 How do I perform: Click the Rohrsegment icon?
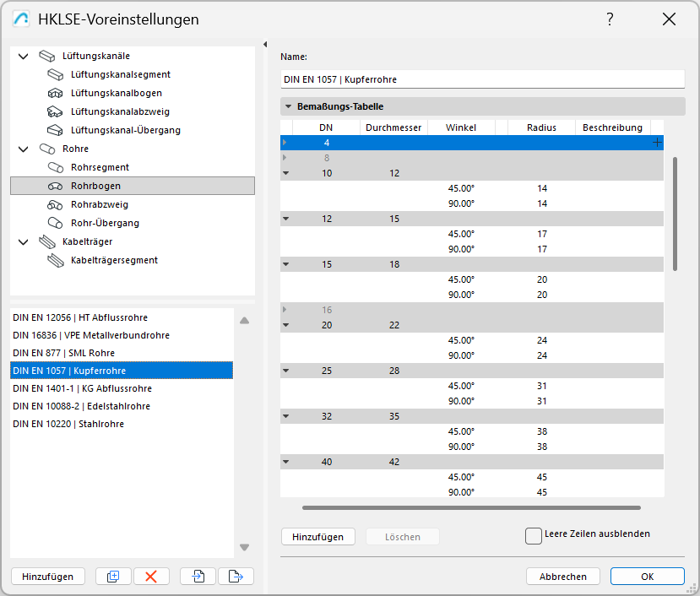coord(56,167)
